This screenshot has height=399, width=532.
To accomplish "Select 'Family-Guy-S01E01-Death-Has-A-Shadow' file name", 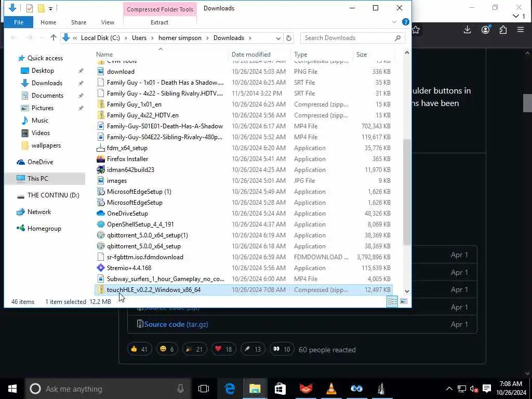I will click(165, 126).
